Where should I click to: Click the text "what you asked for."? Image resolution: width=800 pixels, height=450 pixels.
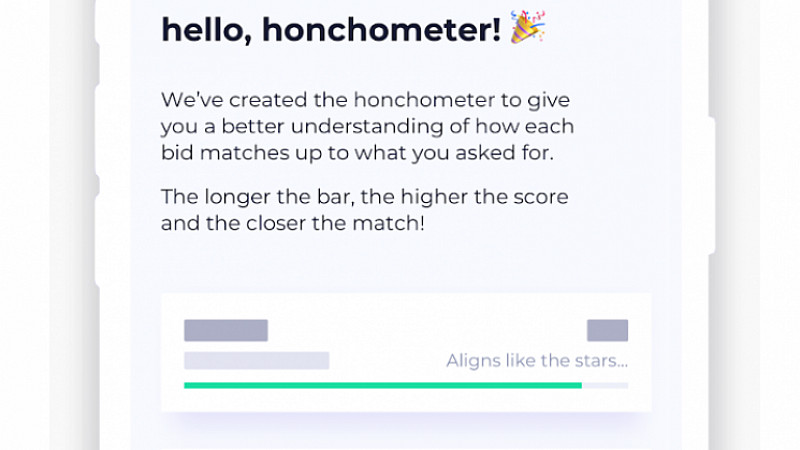tap(454, 153)
